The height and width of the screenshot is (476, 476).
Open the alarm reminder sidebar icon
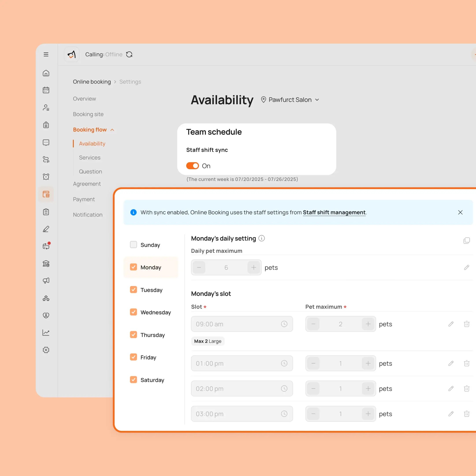pos(46,177)
